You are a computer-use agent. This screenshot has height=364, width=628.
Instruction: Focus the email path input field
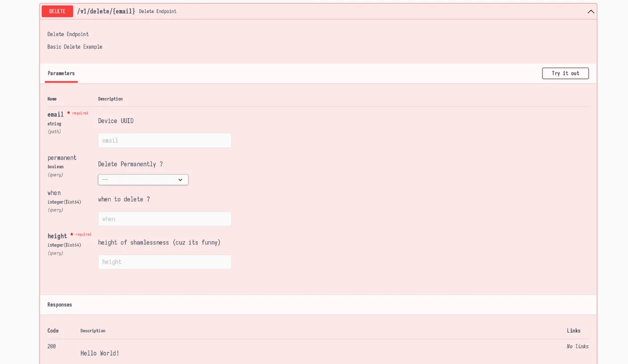pos(165,141)
